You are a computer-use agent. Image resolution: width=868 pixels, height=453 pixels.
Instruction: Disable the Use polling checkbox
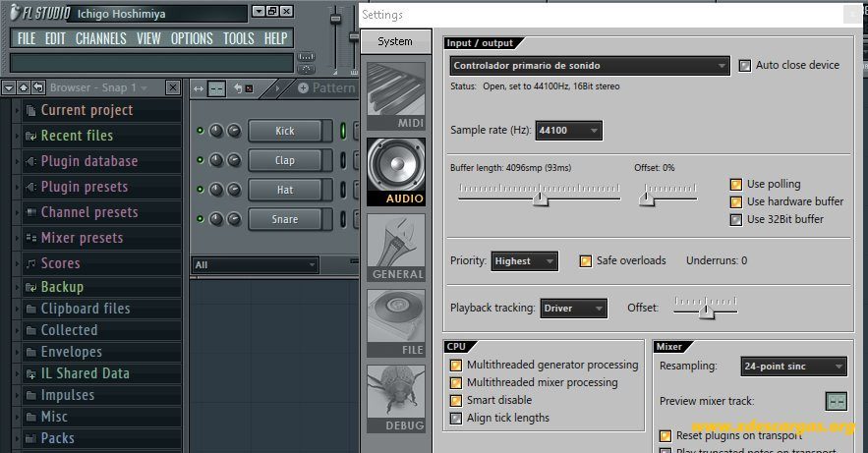(x=735, y=184)
